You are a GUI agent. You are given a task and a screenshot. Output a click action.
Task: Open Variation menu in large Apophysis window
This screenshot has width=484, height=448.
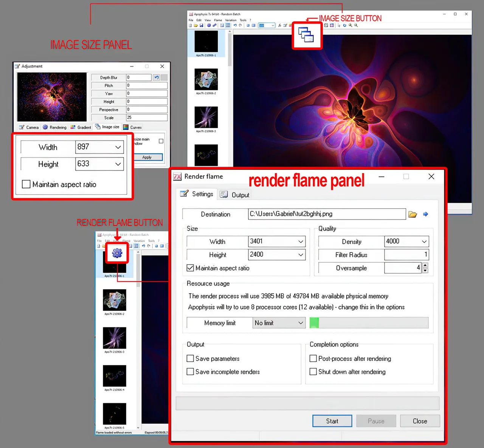(231, 20)
